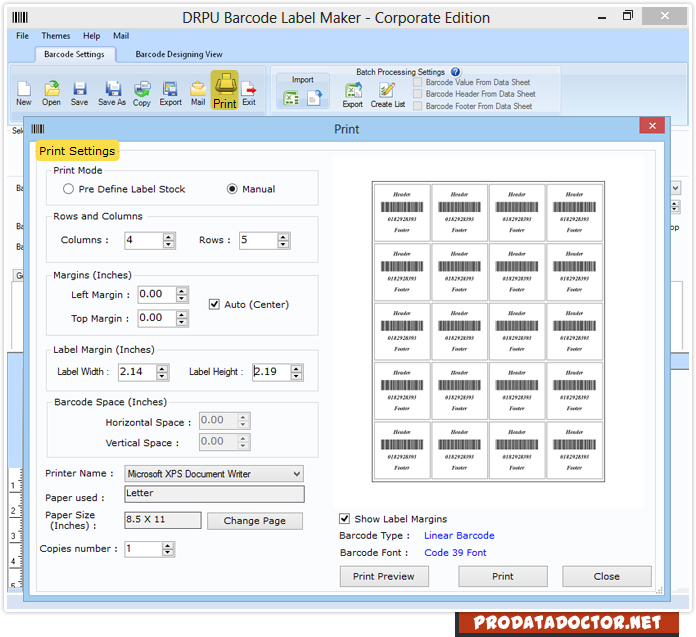
Task: Click the Change Page button
Action: pos(255,521)
